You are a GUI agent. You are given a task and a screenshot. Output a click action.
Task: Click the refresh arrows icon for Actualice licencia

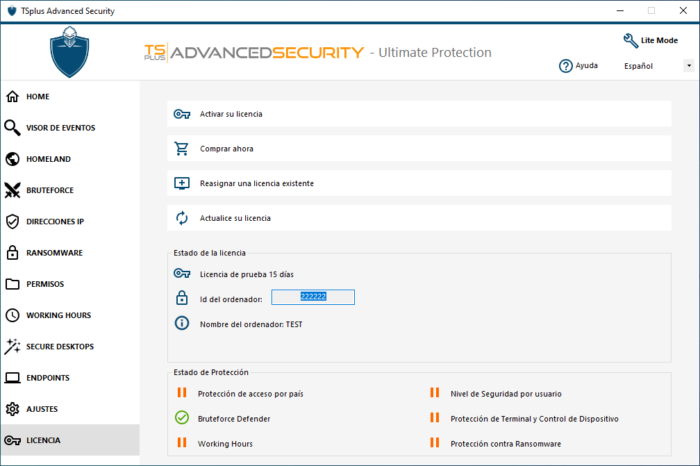pyautogui.click(x=182, y=218)
